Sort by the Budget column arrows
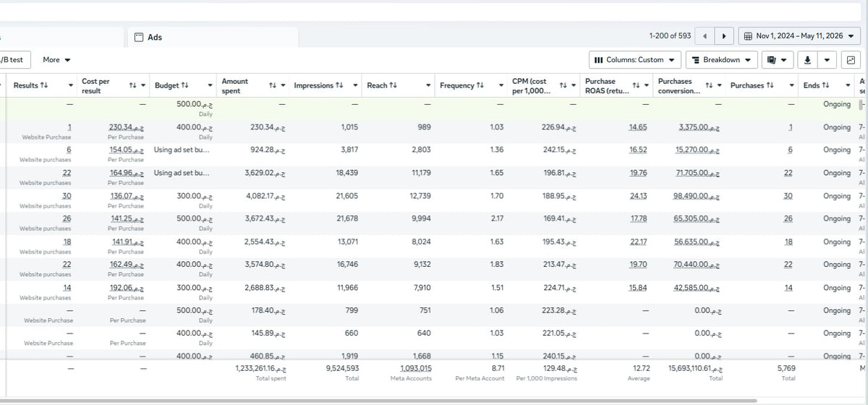The width and height of the screenshot is (868, 405). point(185,85)
